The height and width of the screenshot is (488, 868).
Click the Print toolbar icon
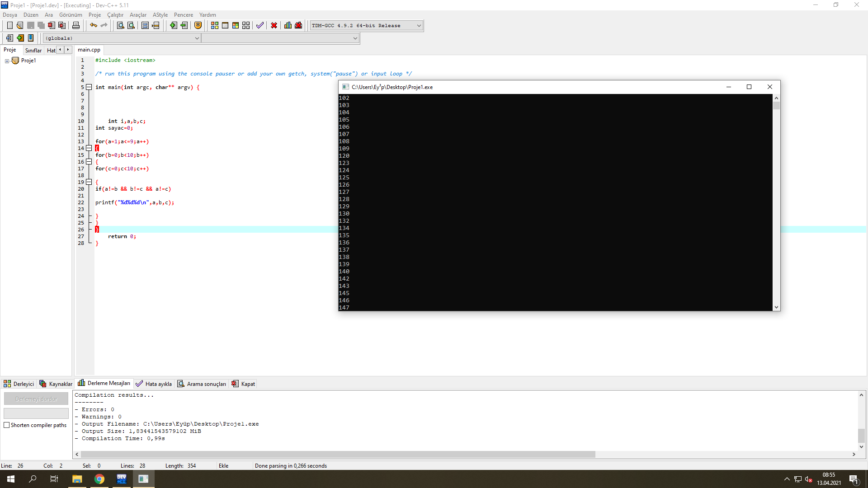(x=76, y=26)
